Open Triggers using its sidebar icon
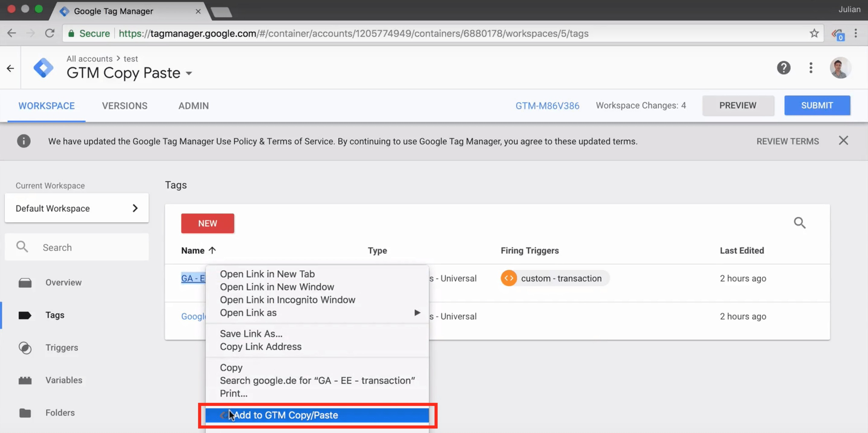Image resolution: width=868 pixels, height=433 pixels. tap(25, 348)
